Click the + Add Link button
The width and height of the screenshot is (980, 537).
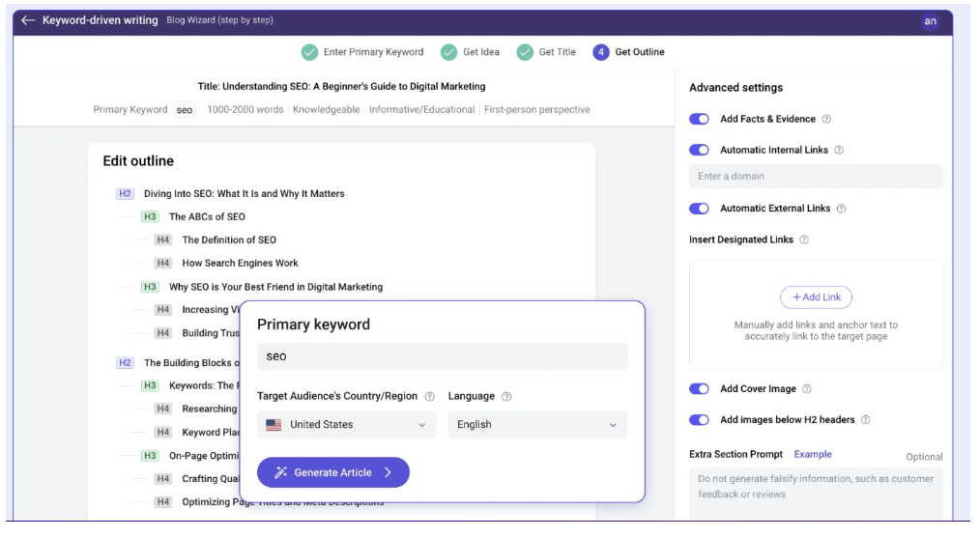[816, 297]
